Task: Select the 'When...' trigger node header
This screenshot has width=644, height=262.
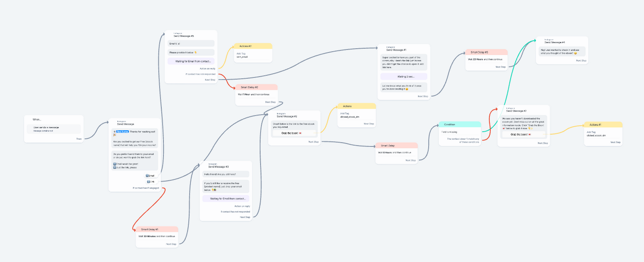Action: [37, 120]
